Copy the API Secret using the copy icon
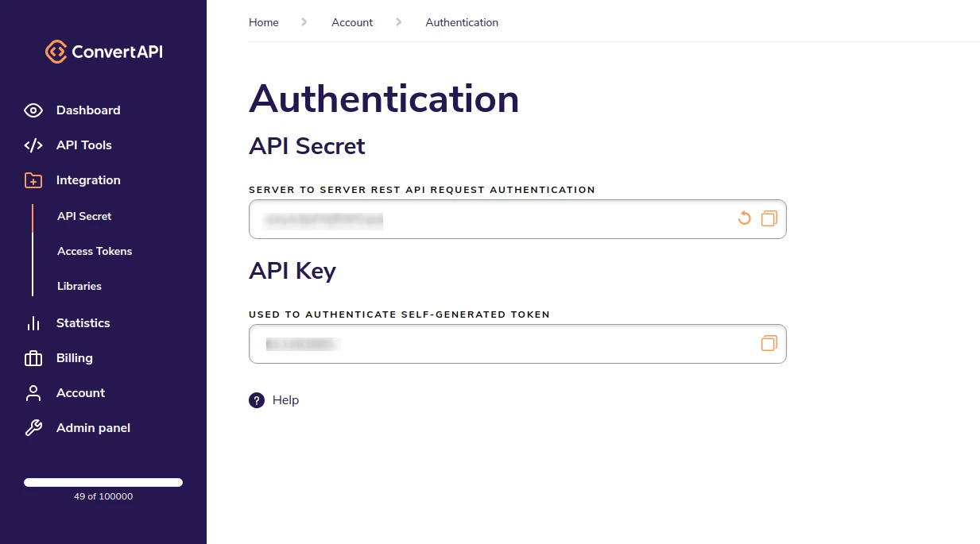 click(x=769, y=218)
